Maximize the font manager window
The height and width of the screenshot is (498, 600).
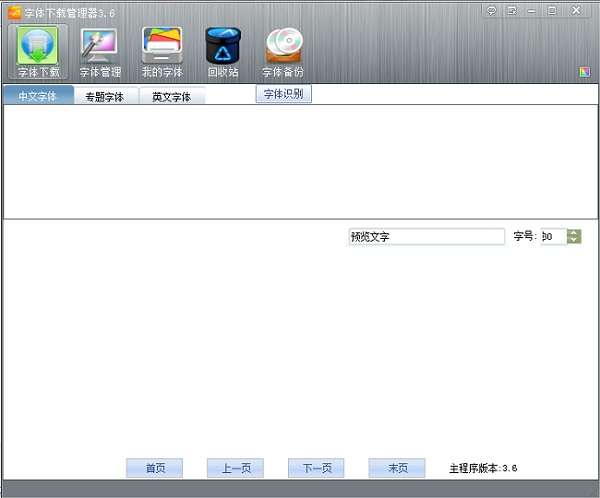552,11
